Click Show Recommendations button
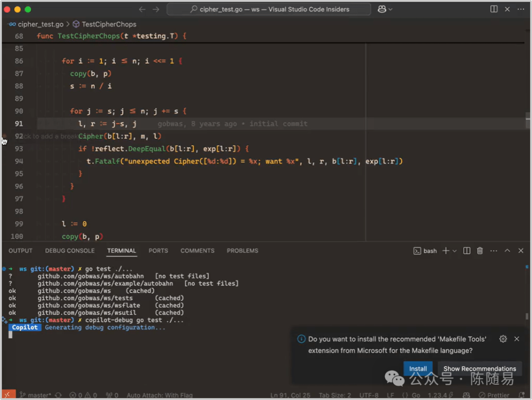532x400 pixels. click(479, 369)
